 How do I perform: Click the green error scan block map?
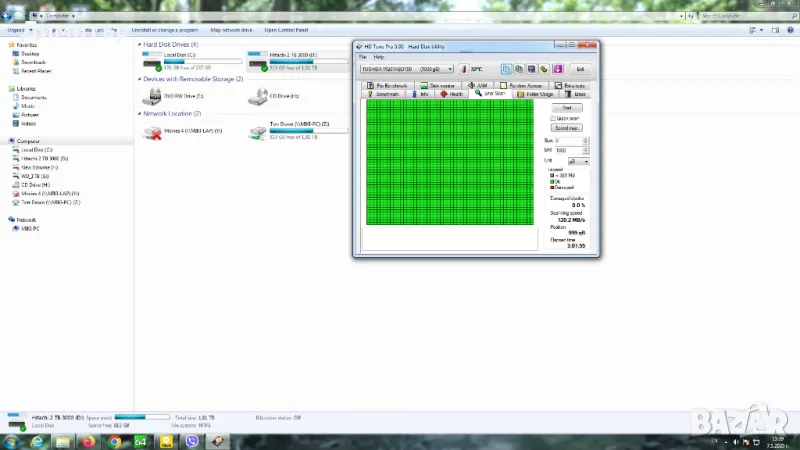(x=449, y=162)
